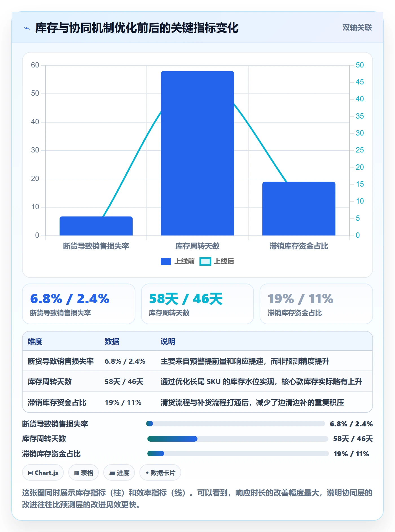Image resolution: width=395 pixels, height=532 pixels.
Task: Click the lightning icon beside the title
Action: 27,28
